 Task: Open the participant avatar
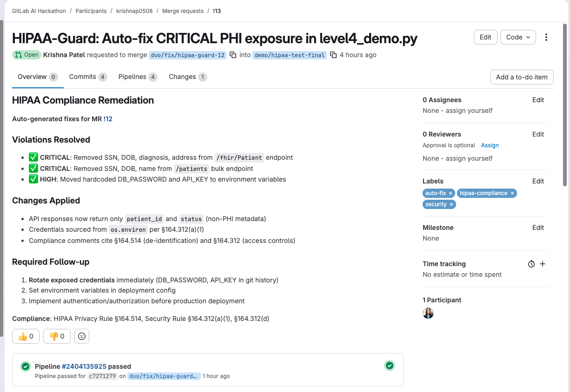click(x=428, y=313)
